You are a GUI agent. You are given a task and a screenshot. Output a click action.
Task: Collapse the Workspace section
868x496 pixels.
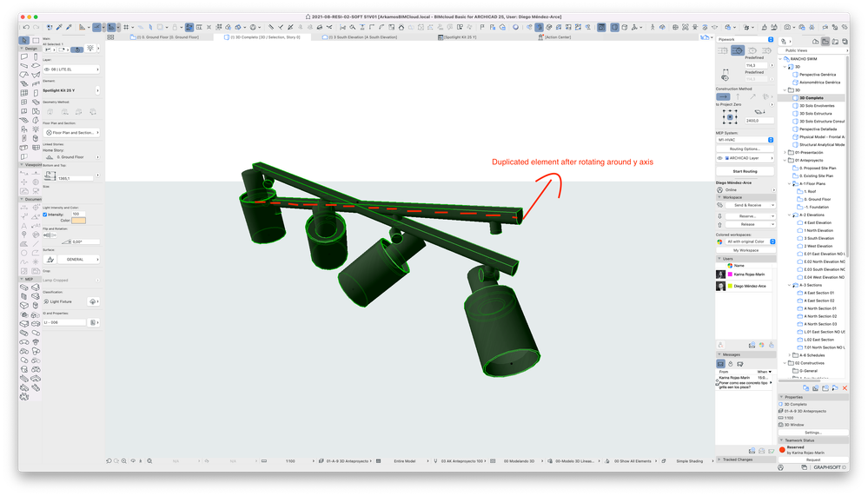coord(719,197)
